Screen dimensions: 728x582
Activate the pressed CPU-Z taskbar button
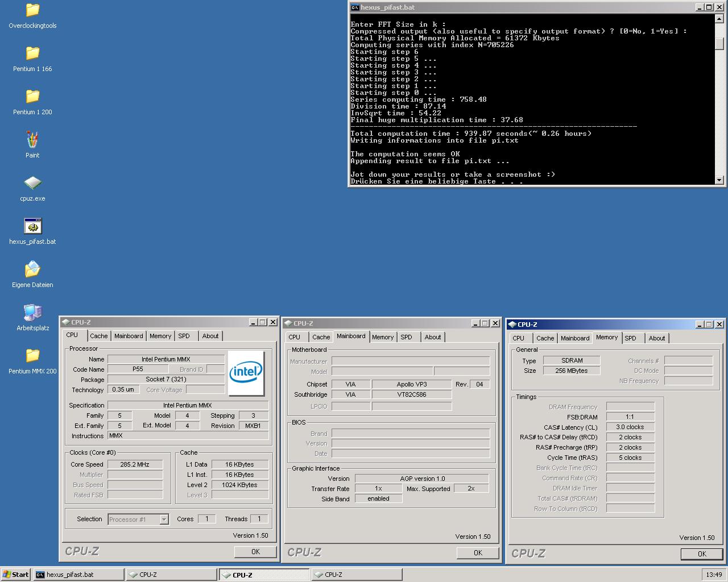[264, 575]
